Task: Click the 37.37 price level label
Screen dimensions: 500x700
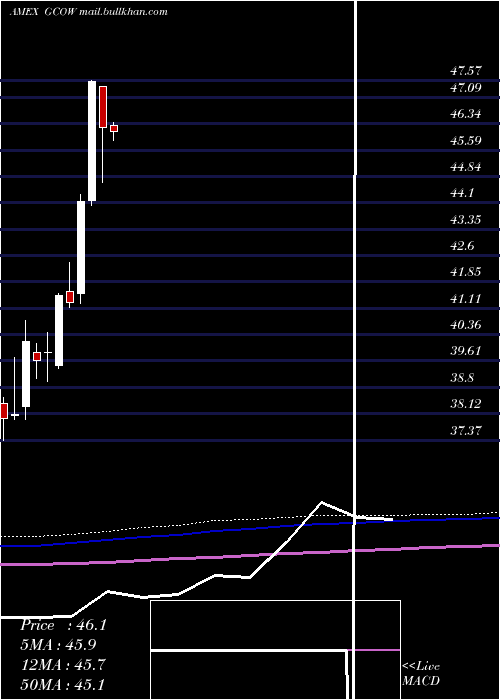Action: tap(466, 430)
